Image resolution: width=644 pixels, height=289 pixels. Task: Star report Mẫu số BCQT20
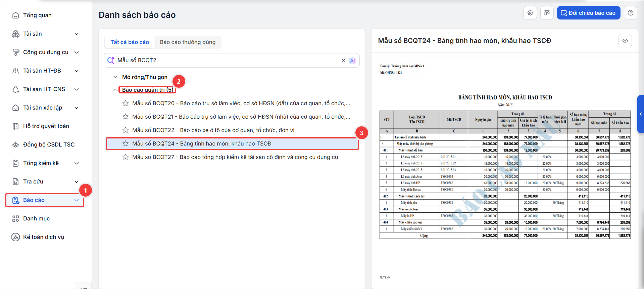coord(126,103)
